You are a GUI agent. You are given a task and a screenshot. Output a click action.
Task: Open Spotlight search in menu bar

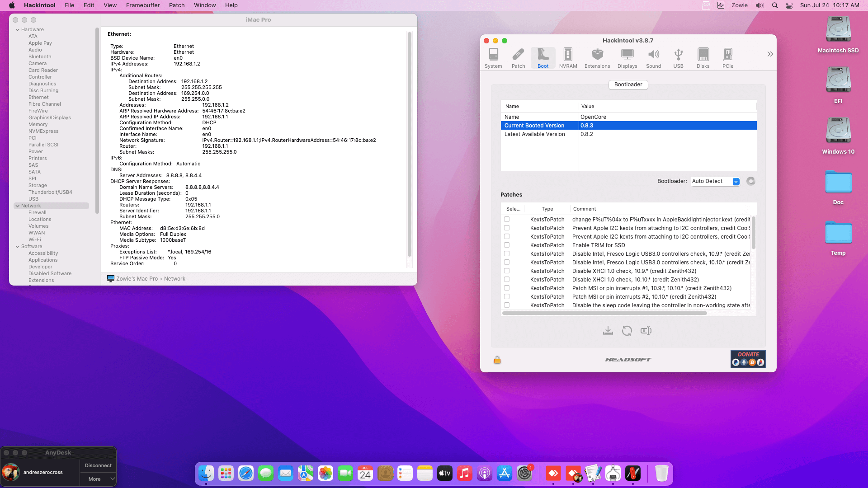click(x=775, y=5)
